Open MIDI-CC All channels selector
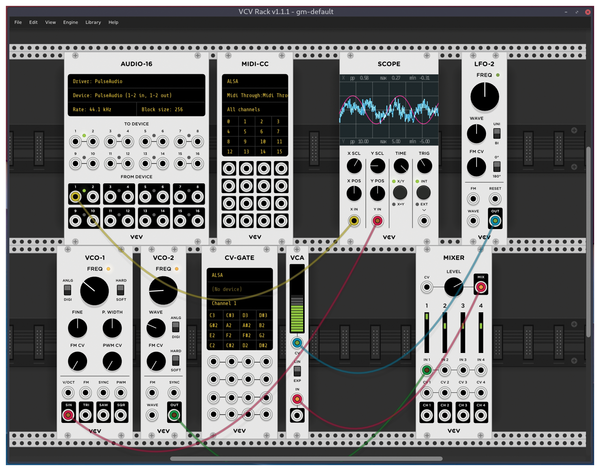600x471 pixels. (255, 109)
